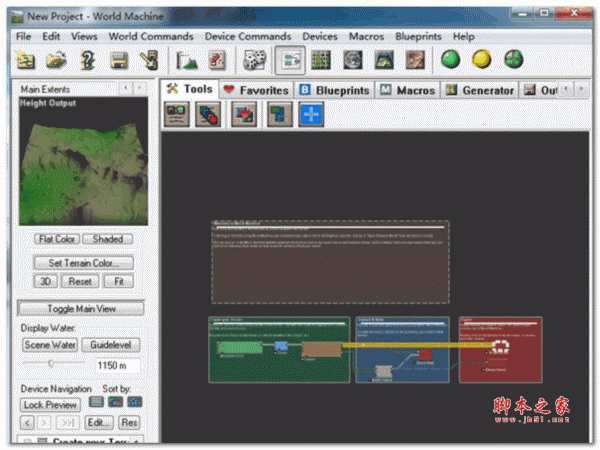600x450 pixels.
Task: Toggle Scene Water display
Action: pyautogui.click(x=50, y=345)
